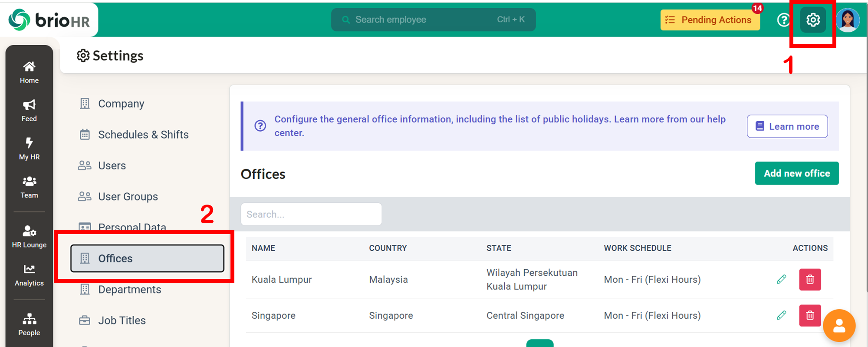Delete the Kuala Lumpur office
This screenshot has height=347, width=868.
[810, 279]
